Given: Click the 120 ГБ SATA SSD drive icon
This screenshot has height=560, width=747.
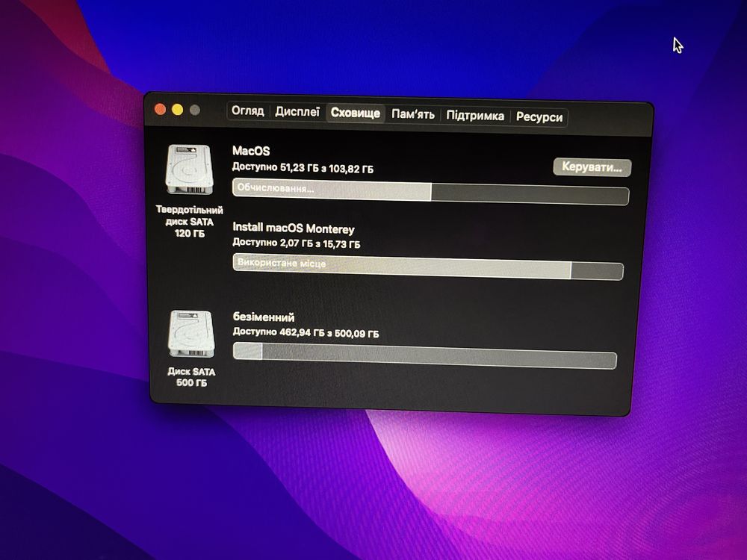Looking at the screenshot, I should pyautogui.click(x=189, y=169).
